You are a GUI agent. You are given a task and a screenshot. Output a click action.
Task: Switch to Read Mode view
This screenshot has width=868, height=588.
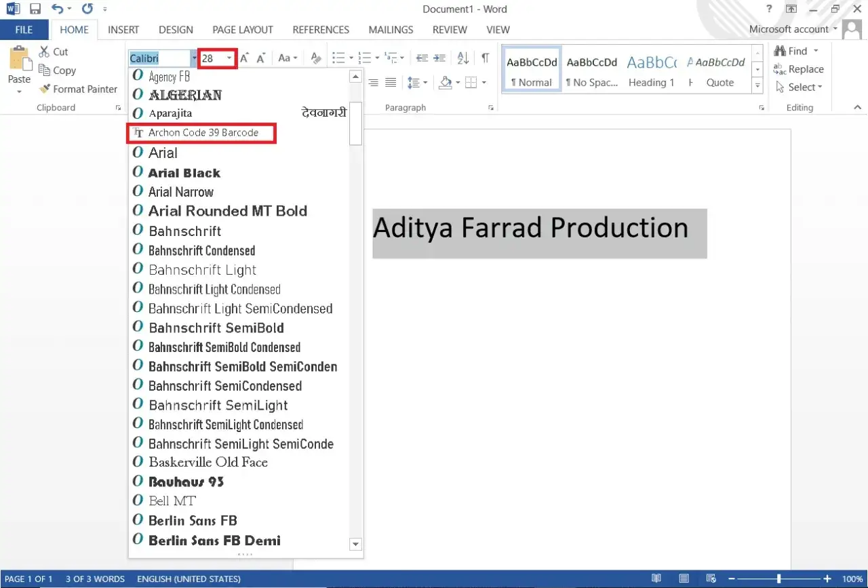[656, 579]
